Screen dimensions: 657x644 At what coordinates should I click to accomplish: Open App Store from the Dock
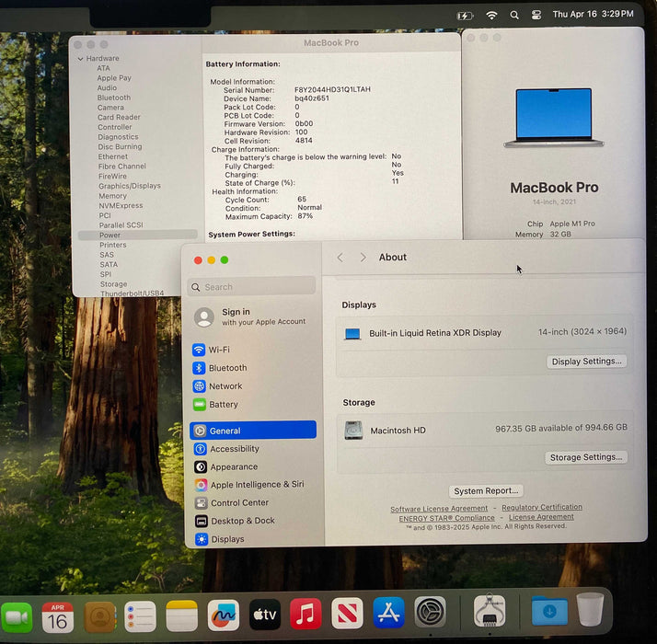click(389, 613)
